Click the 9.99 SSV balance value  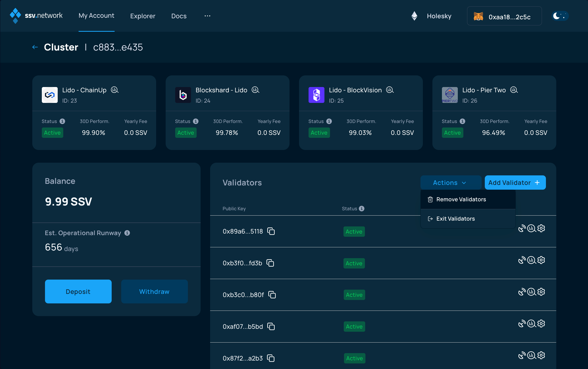[69, 202]
